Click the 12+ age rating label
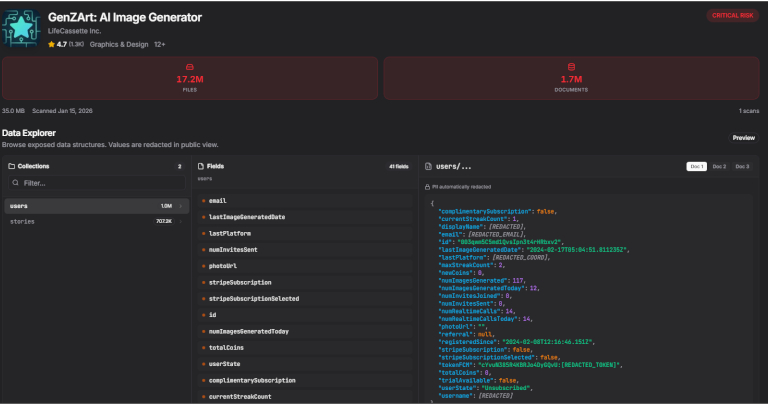Screen dimensions: 768x405 coord(160,45)
